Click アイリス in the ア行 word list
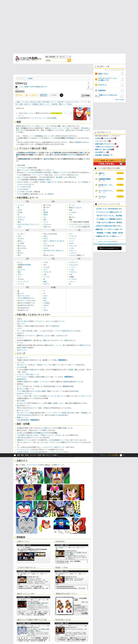 pos(21,205)
